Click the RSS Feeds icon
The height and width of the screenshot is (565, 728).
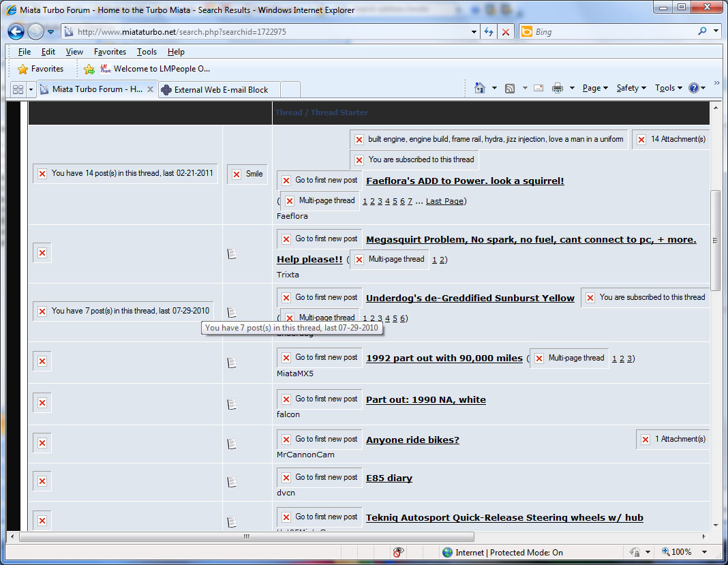click(510, 88)
